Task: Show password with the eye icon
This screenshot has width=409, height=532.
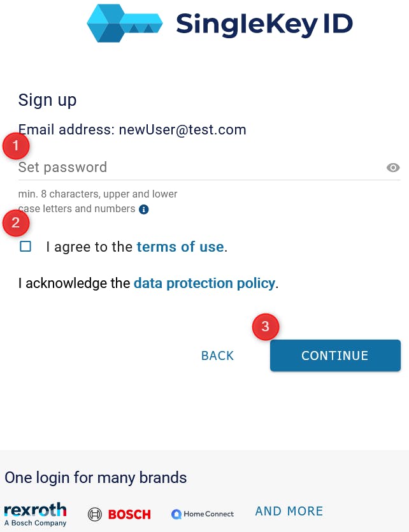Action: (393, 168)
